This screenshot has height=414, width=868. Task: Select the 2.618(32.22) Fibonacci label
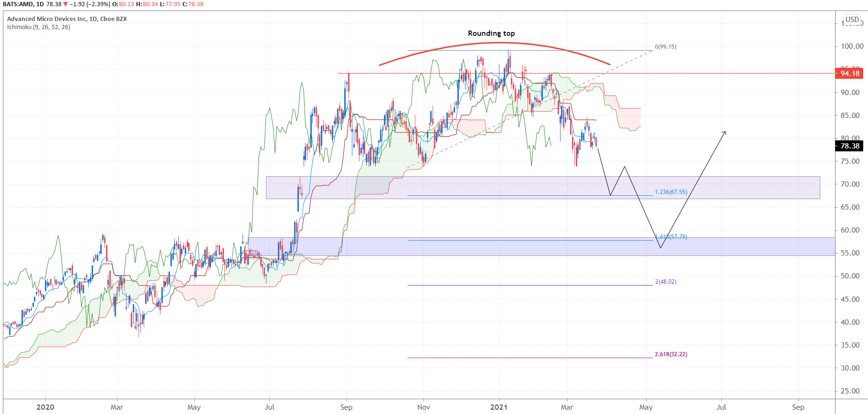pyautogui.click(x=671, y=354)
